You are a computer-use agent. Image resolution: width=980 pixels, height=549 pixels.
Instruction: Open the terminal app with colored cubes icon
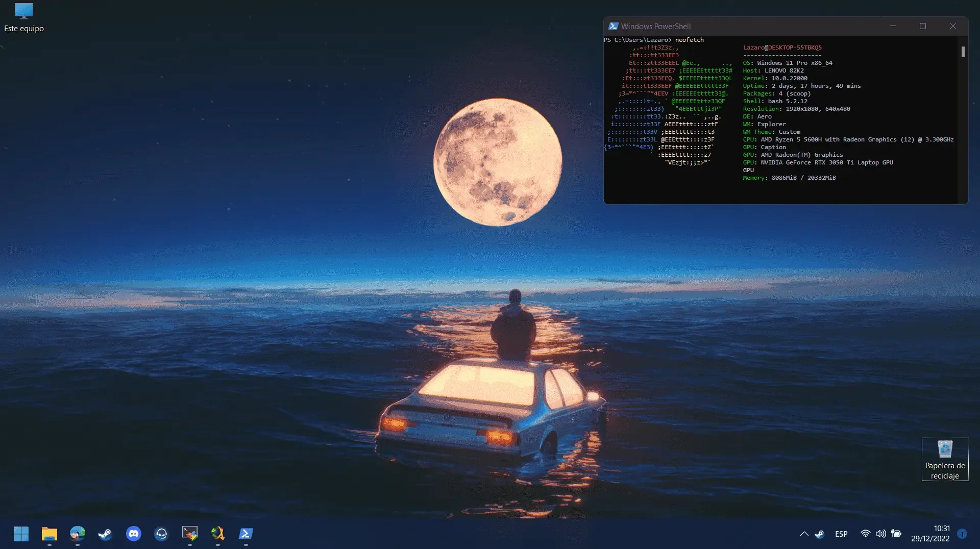(190, 534)
